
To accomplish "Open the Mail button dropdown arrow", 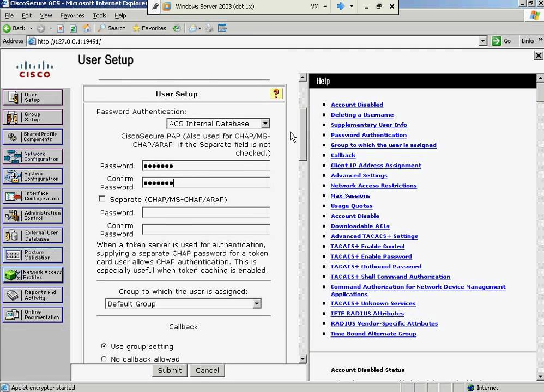I will (200, 28).
